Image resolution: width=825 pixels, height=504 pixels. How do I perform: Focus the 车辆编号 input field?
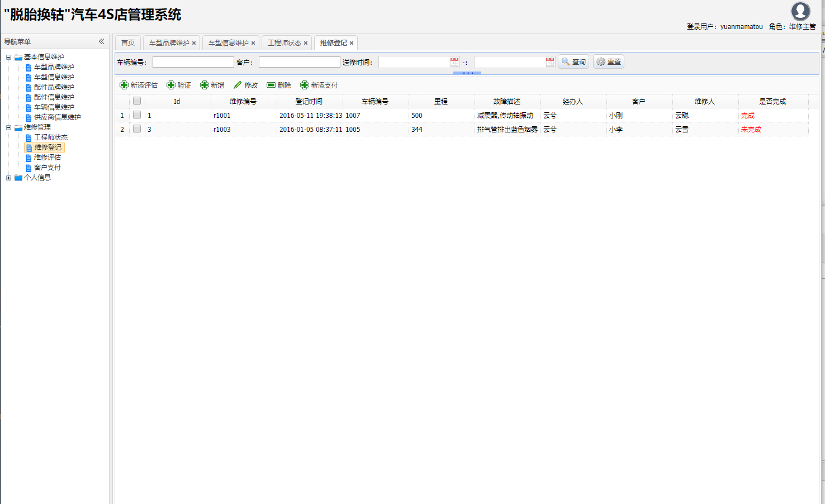[x=193, y=62]
